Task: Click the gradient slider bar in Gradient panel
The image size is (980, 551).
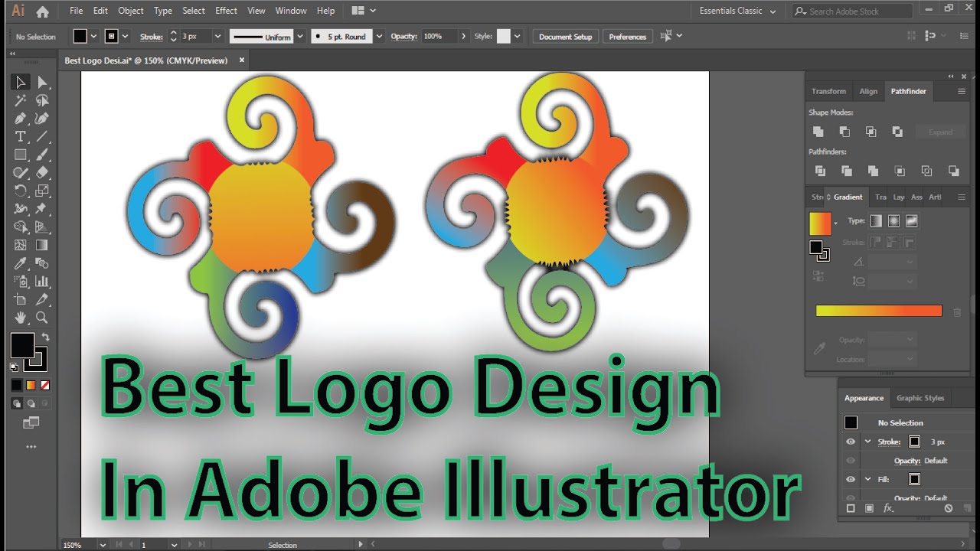Action: (879, 311)
